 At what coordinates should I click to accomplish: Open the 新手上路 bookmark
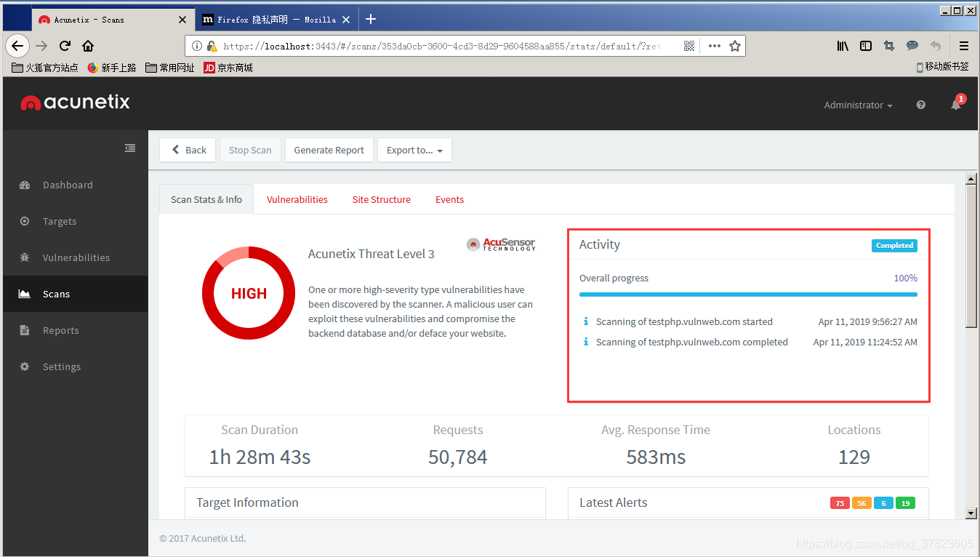point(112,68)
